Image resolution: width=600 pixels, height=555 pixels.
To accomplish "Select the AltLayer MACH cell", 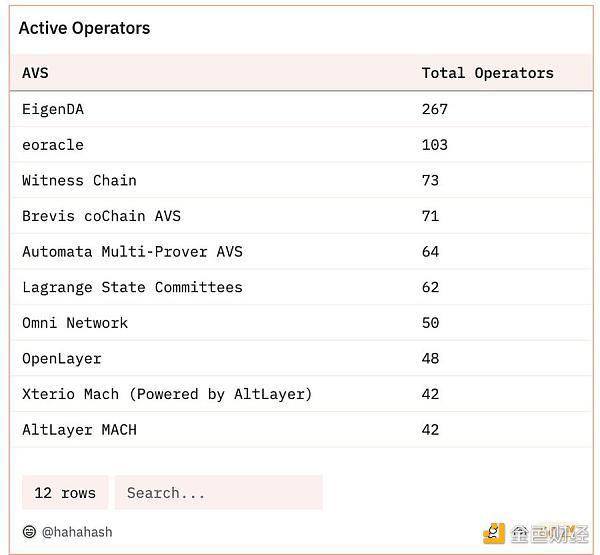I will click(x=79, y=430).
